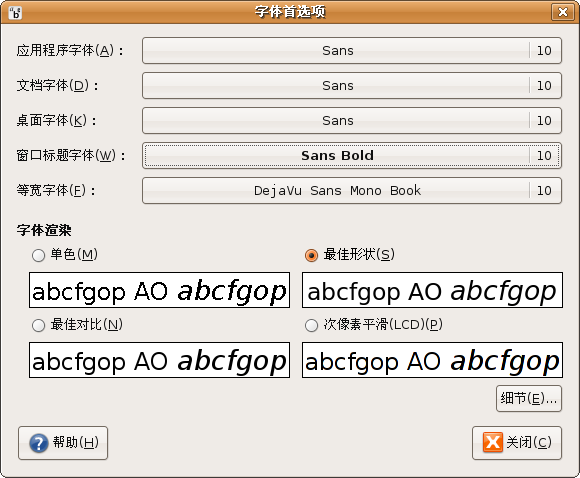This screenshot has height=478, width=580.
Task: Select the 单色(M) monochrome radio button
Action: point(38,255)
